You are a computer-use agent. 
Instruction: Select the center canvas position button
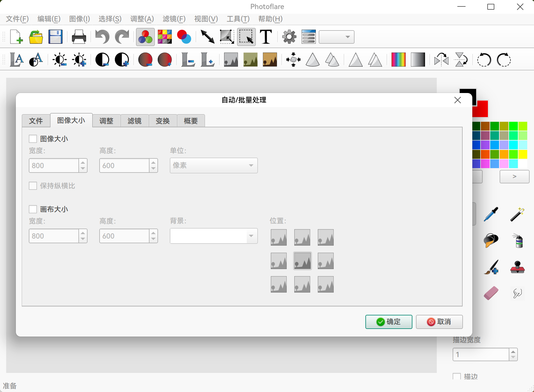coord(302,261)
